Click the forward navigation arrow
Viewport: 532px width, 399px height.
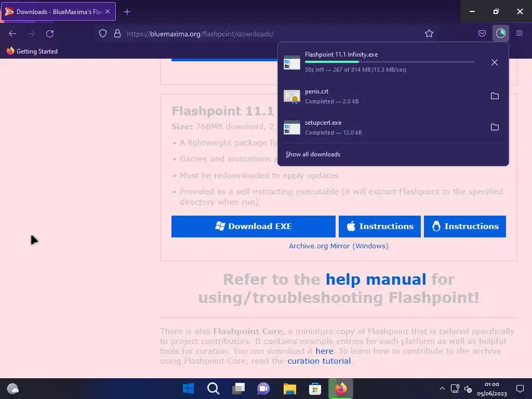click(31, 34)
